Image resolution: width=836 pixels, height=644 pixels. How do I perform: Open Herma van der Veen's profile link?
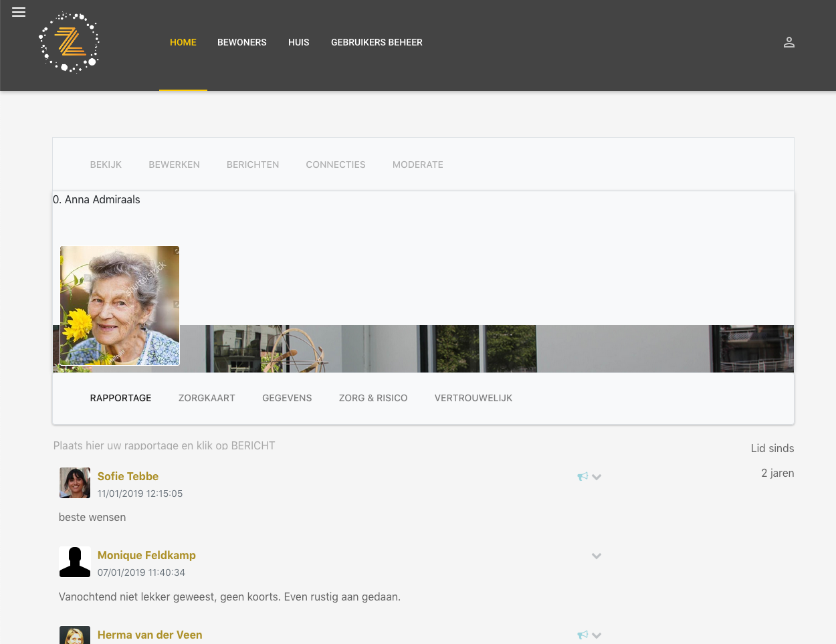(150, 635)
